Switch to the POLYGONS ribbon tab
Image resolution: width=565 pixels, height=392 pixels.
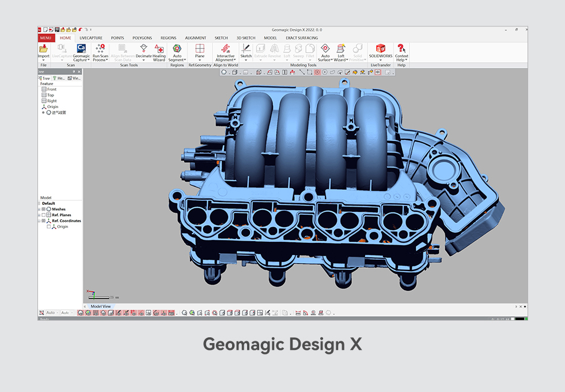pyautogui.click(x=142, y=38)
